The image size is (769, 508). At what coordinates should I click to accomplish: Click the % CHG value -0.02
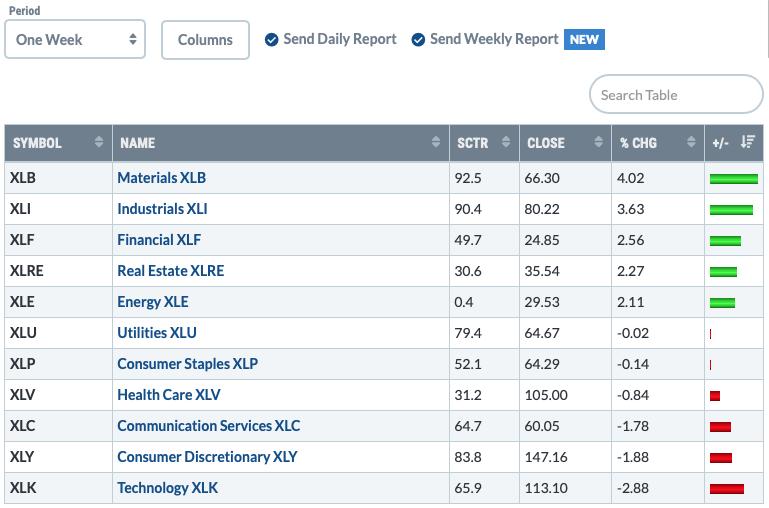click(633, 333)
